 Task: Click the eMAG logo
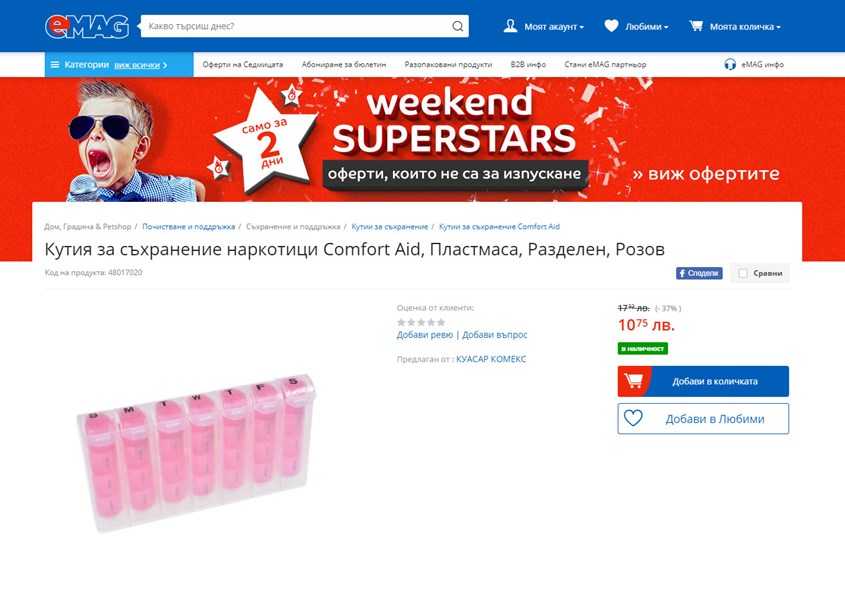(87, 26)
